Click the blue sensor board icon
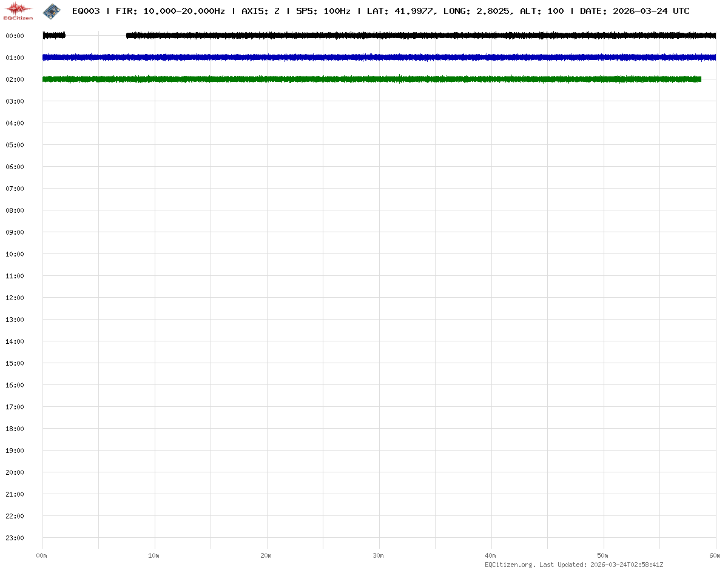Viewport: 728px width, 570px height. [x=52, y=10]
